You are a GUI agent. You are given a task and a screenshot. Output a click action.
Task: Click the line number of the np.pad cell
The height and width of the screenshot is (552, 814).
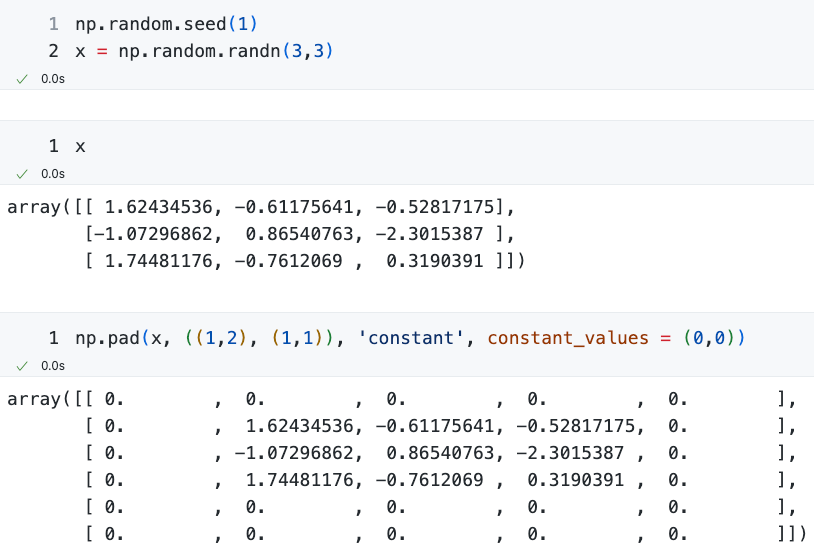[x=54, y=339]
